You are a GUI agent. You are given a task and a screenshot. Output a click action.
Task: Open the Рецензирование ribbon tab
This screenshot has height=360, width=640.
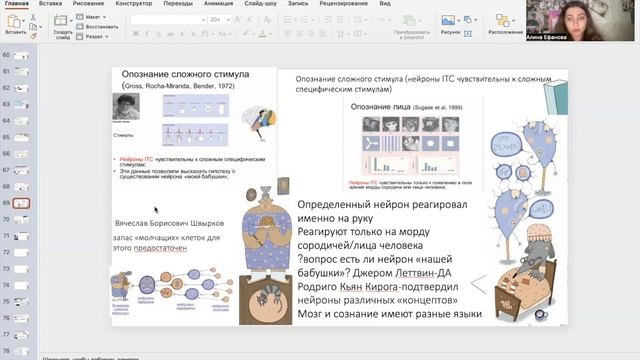(344, 3)
